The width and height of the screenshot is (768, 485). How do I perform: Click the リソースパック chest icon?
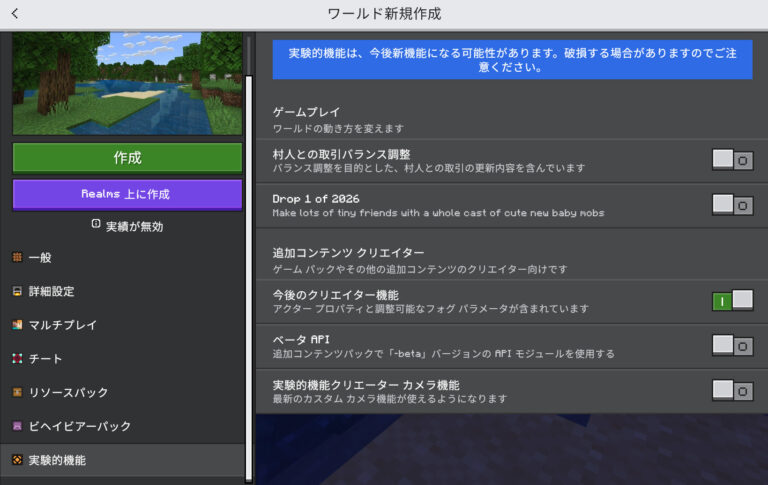17,393
